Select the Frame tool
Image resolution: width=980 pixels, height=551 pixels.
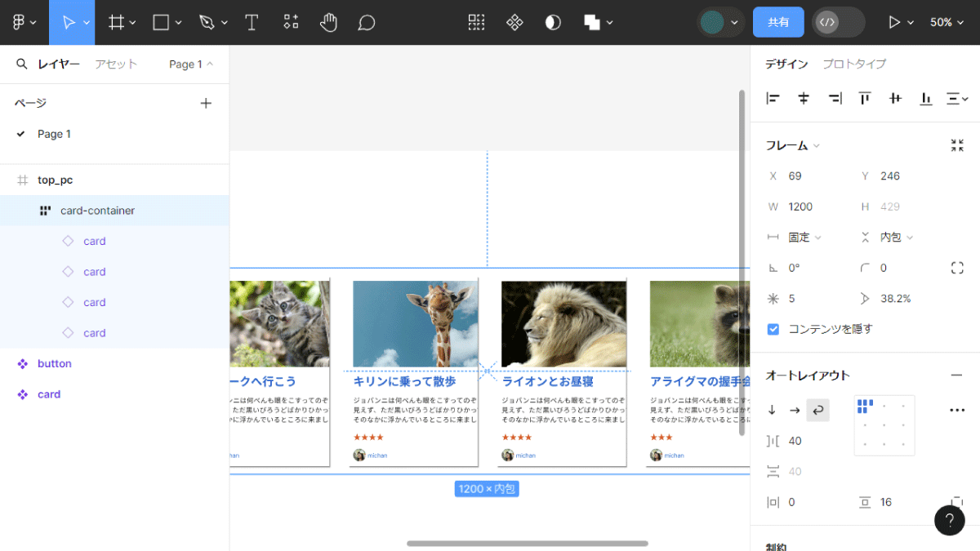[x=116, y=22]
